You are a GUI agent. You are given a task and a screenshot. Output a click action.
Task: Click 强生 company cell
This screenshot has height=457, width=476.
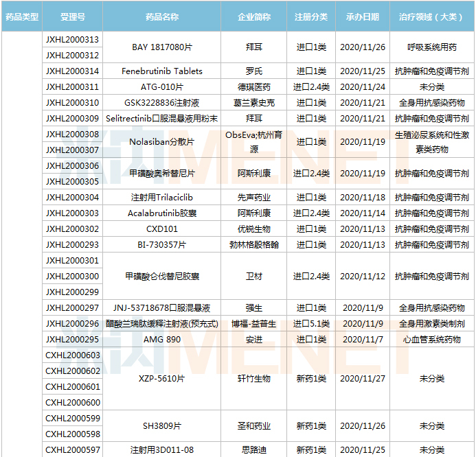[x=253, y=307]
